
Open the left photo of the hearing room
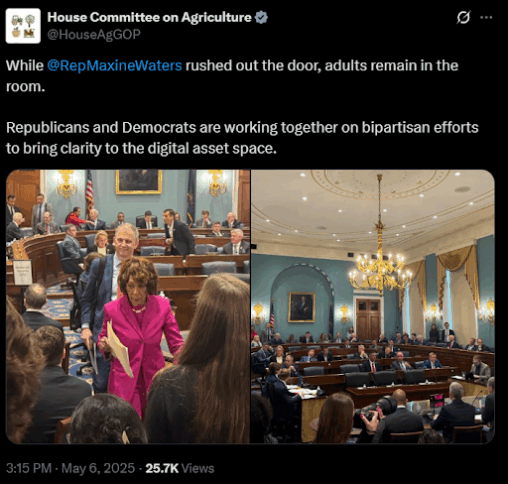[x=128, y=307]
